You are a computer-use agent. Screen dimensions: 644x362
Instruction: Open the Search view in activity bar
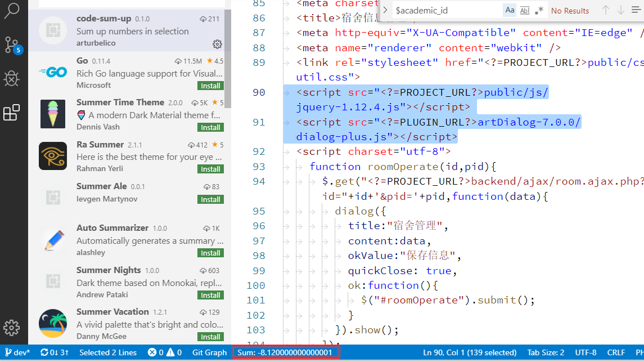pos(11,10)
